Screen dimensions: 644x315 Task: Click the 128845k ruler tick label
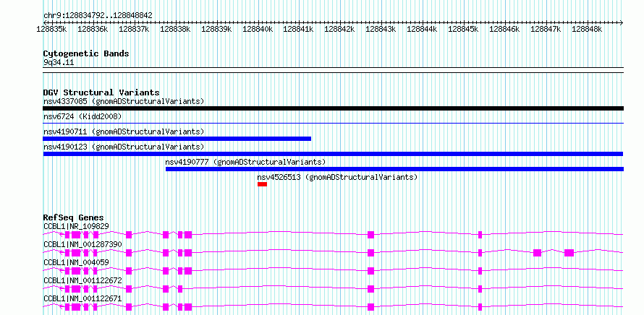coord(463,29)
